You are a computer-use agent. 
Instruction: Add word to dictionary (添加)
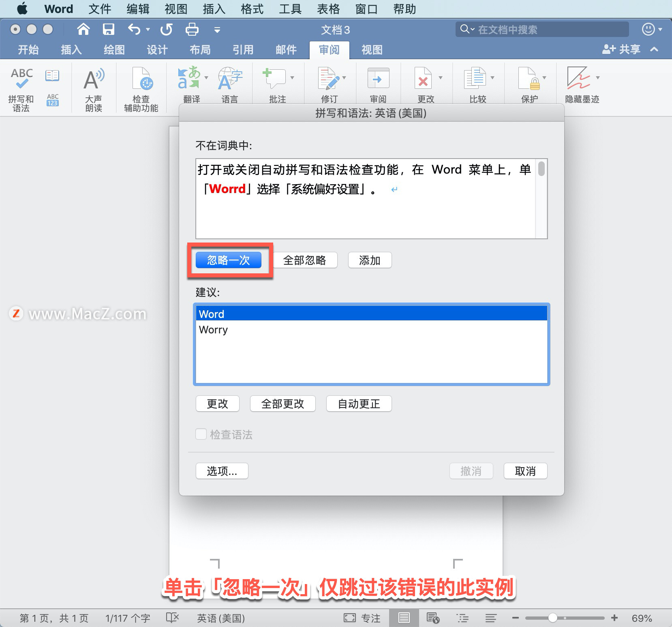coord(370,260)
